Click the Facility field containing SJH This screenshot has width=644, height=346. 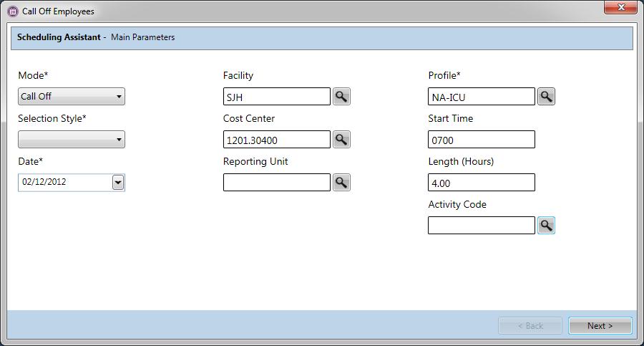click(276, 97)
